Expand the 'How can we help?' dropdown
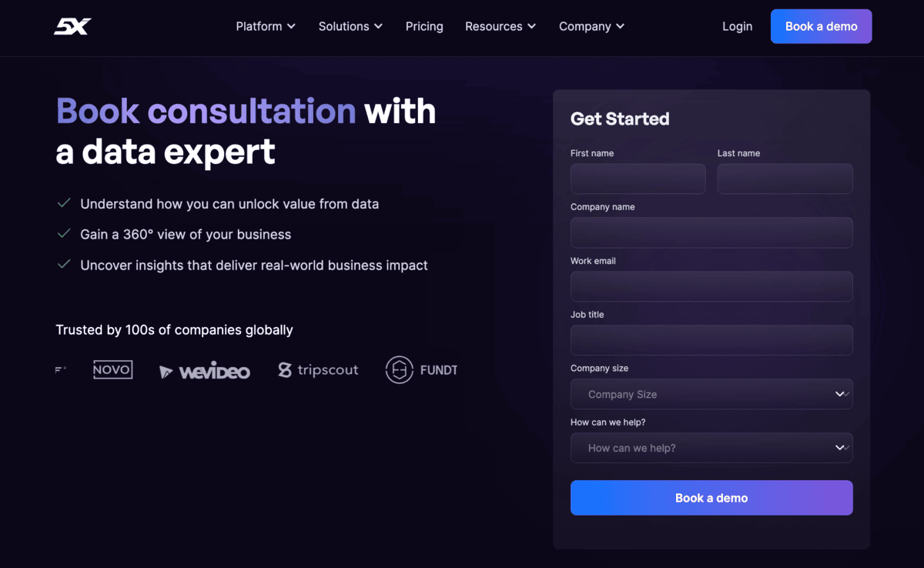 coord(711,448)
